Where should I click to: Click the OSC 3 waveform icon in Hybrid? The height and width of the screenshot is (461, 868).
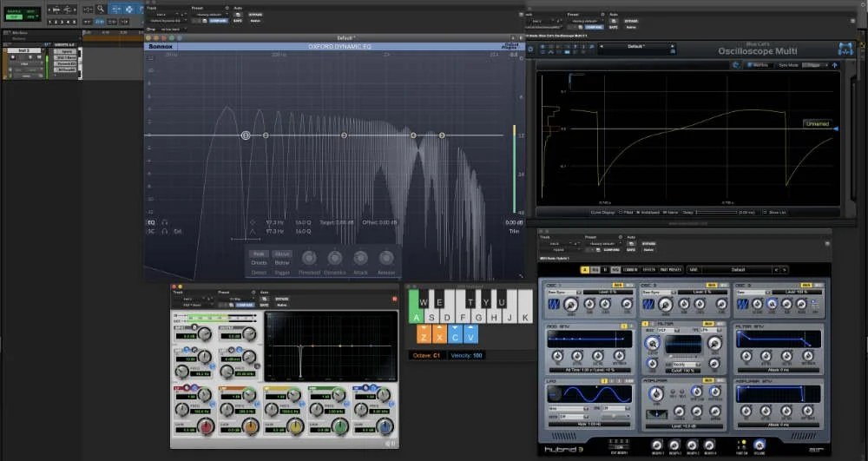[x=743, y=305]
